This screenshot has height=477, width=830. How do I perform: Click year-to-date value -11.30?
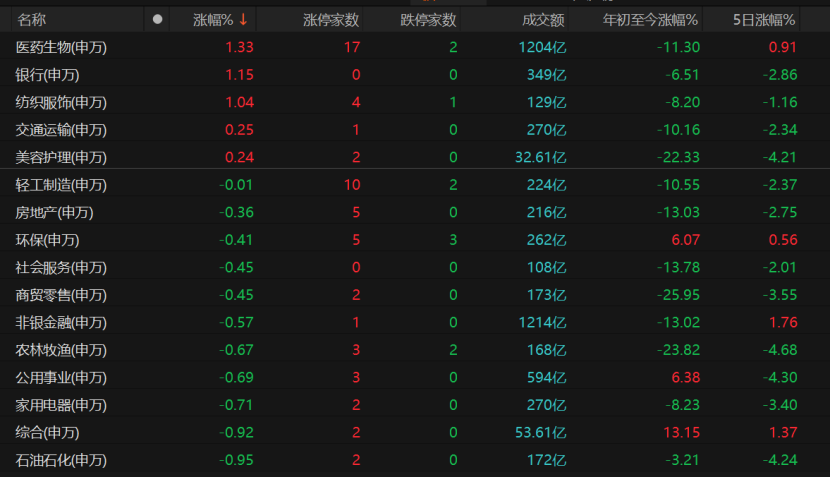coord(678,47)
